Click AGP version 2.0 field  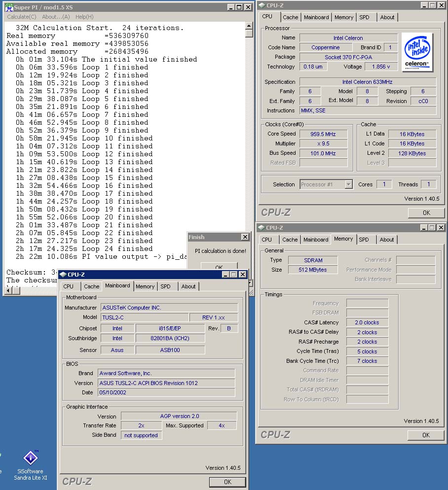tap(179, 416)
